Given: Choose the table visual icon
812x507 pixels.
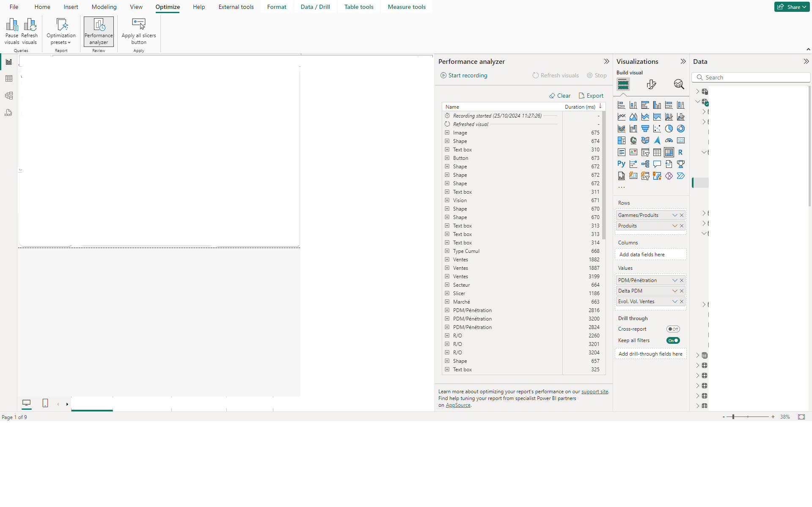Looking at the screenshot, I should (657, 153).
